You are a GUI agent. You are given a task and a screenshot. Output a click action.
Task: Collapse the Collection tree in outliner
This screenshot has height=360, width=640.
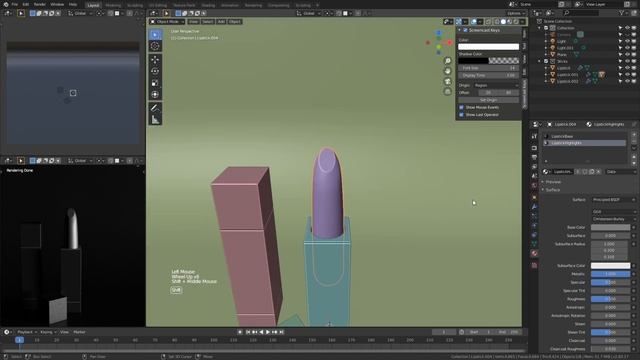coord(540,28)
